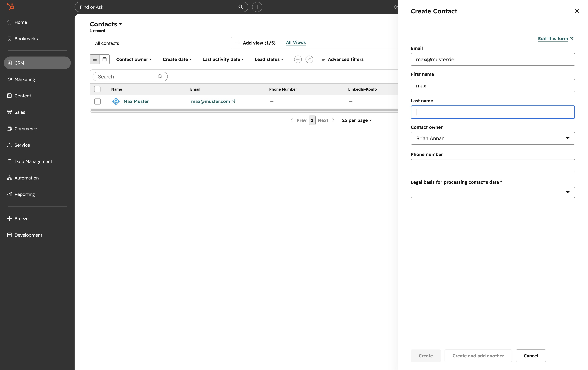
Task: Click the magnifier in Find or Ask
Action: tap(240, 7)
